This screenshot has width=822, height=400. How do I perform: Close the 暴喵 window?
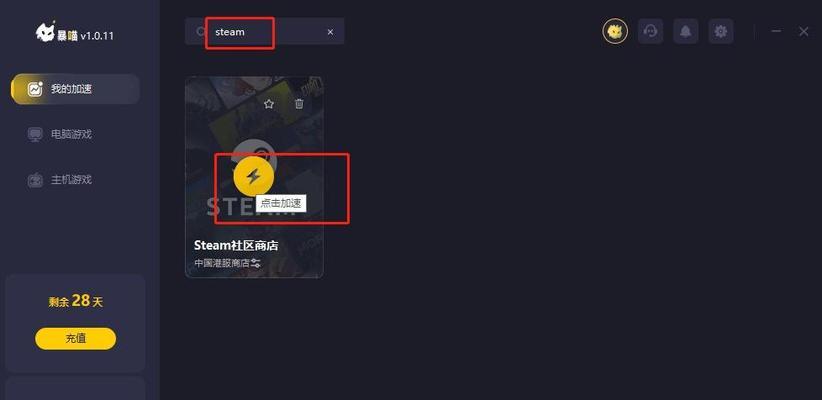(804, 31)
